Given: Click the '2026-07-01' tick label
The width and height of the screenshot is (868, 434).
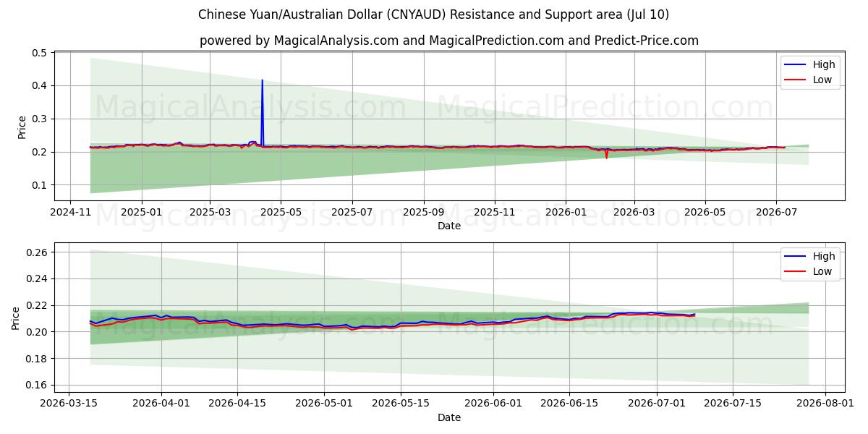Looking at the screenshot, I should pos(655,404).
